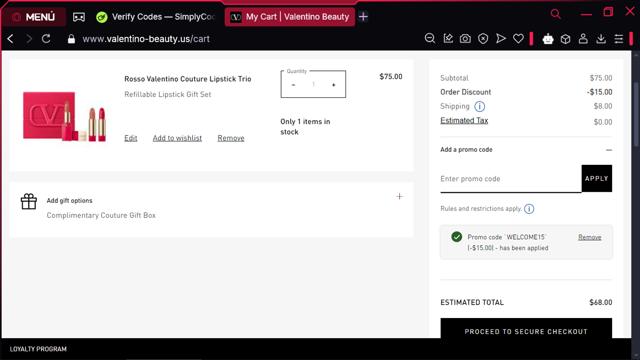Click the green promo applied checkmark
640x360 pixels.
(457, 237)
